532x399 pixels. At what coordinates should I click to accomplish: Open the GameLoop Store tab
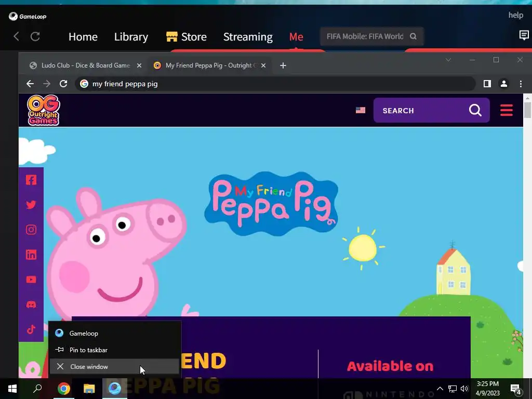[187, 37]
